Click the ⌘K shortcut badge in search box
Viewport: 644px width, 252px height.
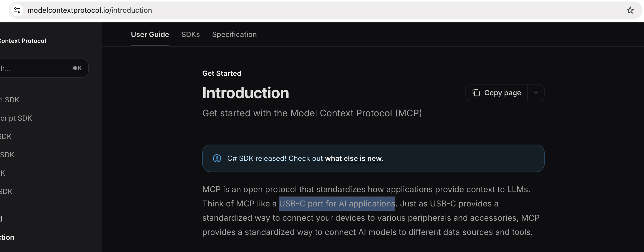77,68
